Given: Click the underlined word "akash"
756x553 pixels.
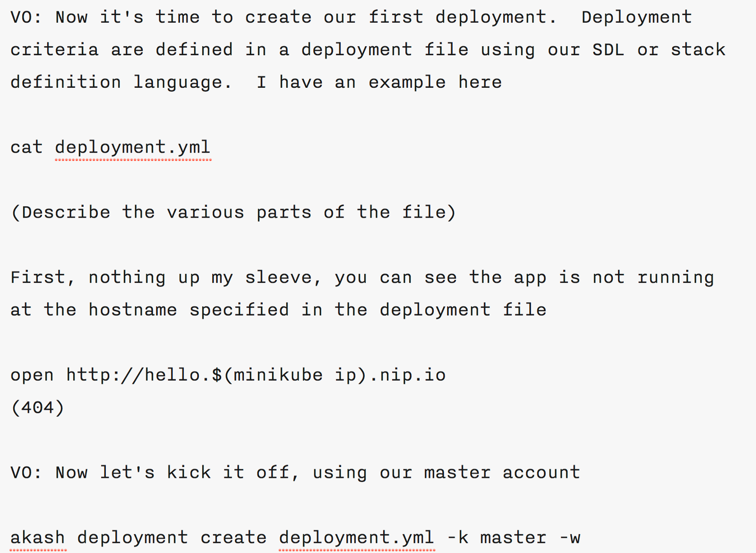Looking at the screenshot, I should (x=37, y=538).
